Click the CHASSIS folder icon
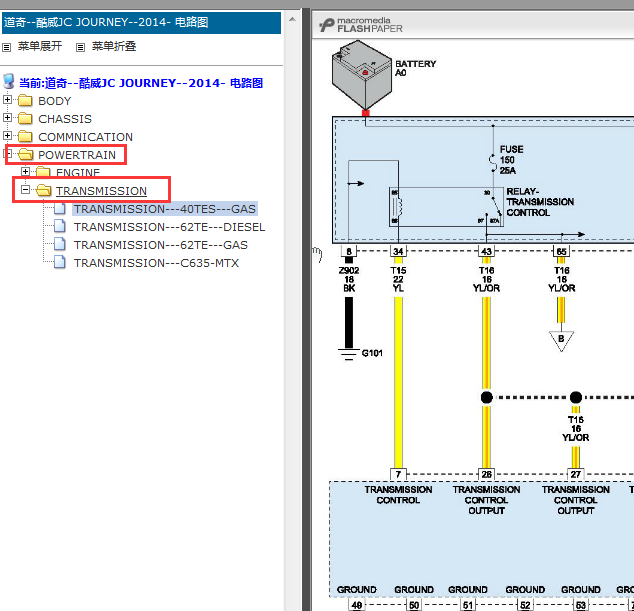The width and height of the screenshot is (634, 611). (x=25, y=118)
